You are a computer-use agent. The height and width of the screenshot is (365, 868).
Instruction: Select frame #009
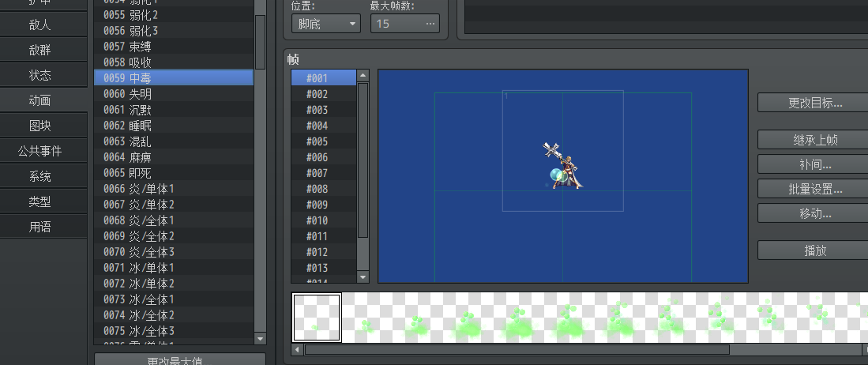(x=324, y=205)
